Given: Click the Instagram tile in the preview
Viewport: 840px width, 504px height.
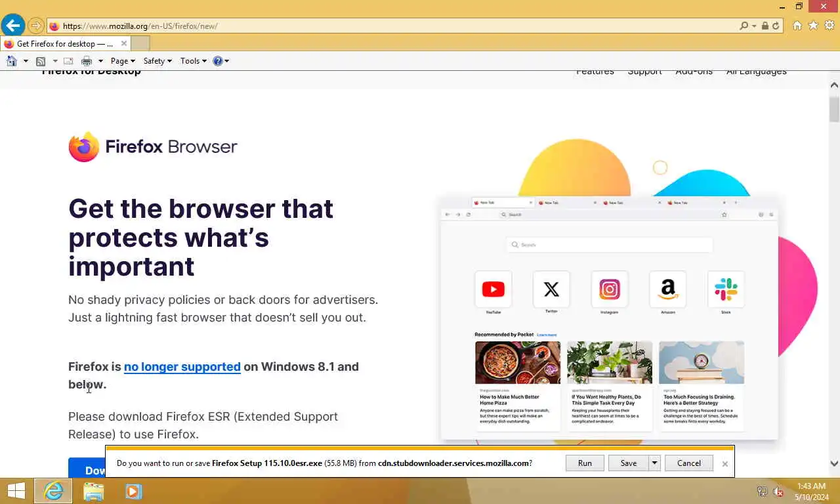Looking at the screenshot, I should point(609,289).
